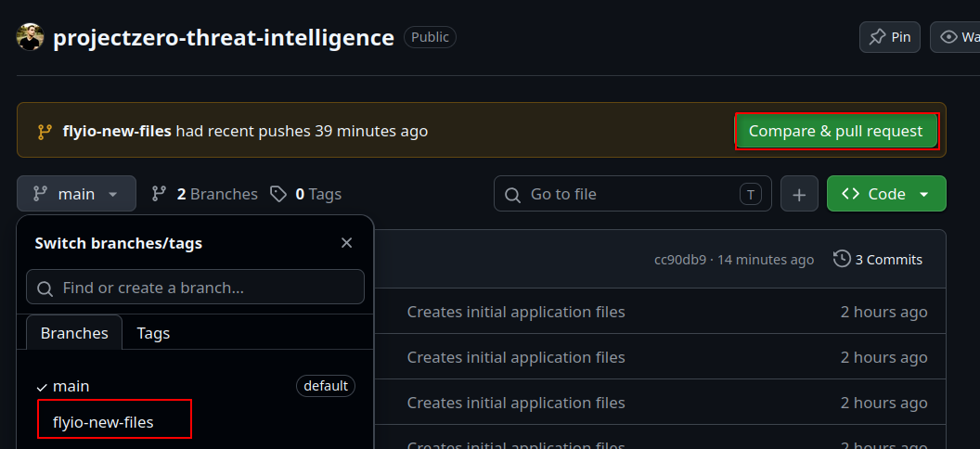Click the code brackets icon on Code button
Screen dimensions: 980x449
point(851,194)
